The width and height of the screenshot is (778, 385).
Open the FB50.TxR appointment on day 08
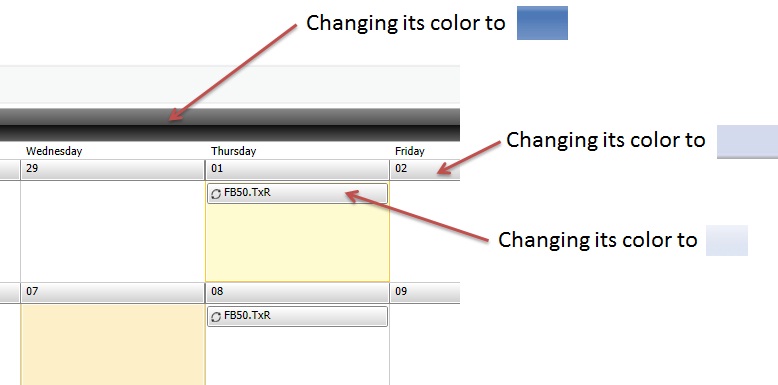[297, 317]
